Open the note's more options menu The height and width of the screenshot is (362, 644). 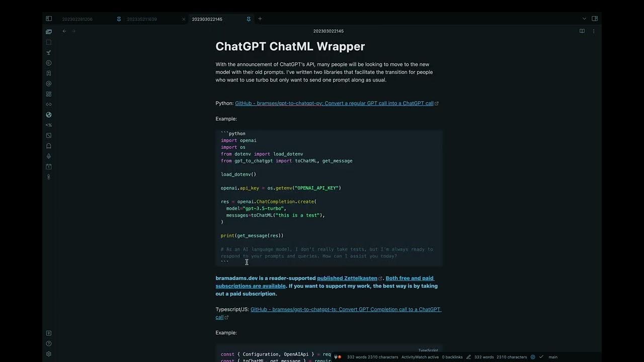[594, 31]
